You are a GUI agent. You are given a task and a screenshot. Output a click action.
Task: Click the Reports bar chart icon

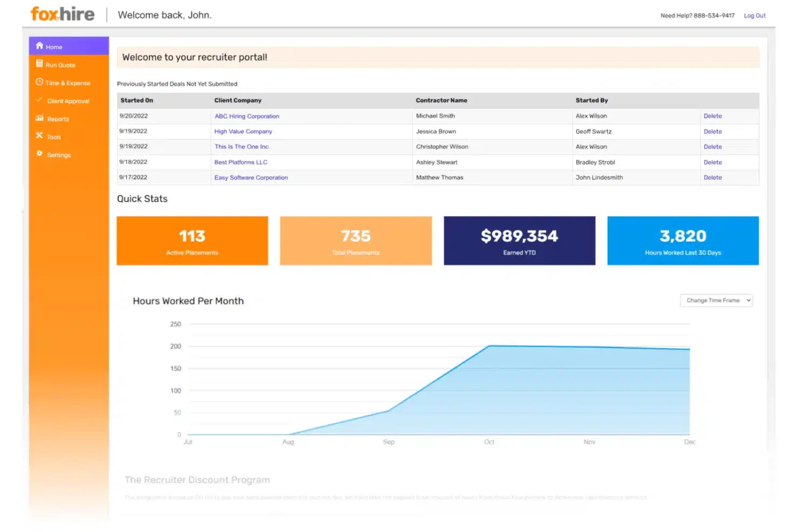[x=39, y=118]
